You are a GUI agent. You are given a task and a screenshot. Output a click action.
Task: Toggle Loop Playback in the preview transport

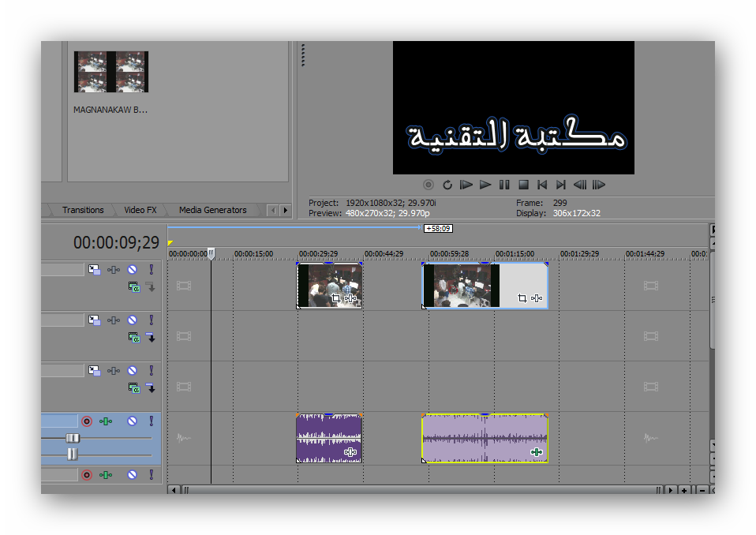(x=447, y=185)
